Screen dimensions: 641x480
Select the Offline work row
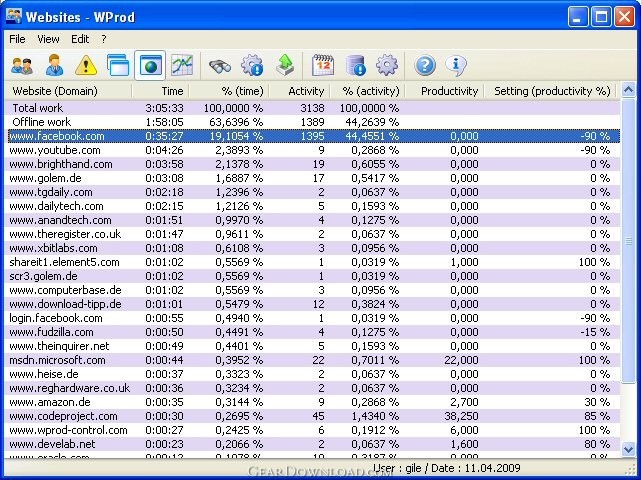pyautogui.click(x=313, y=122)
